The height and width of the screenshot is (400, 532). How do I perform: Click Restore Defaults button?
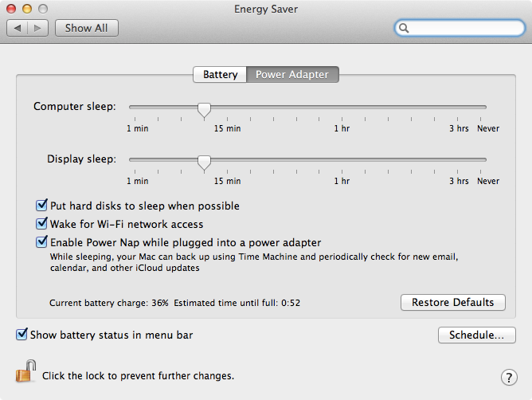coord(453,302)
